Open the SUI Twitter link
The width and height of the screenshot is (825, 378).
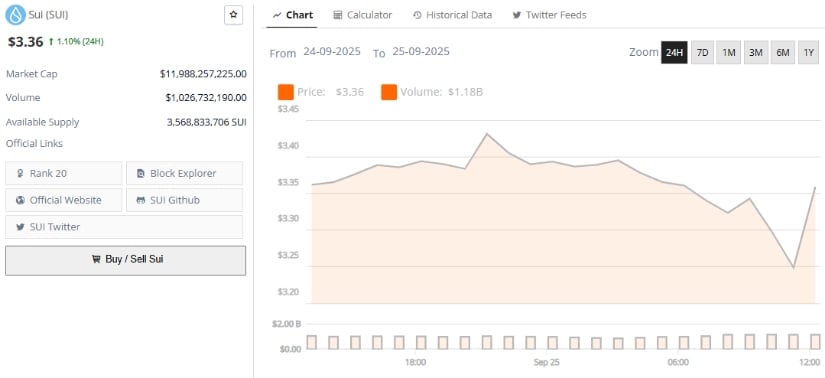pyautogui.click(x=124, y=227)
